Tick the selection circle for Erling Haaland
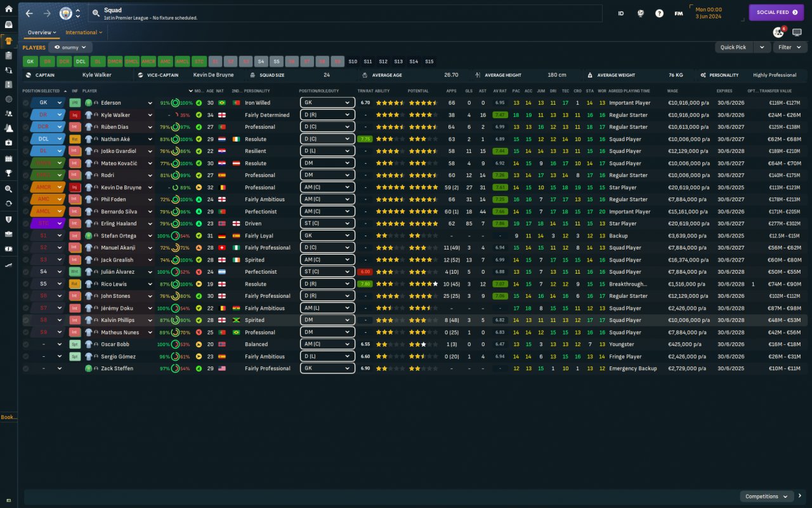812x508 pixels. 26,224
